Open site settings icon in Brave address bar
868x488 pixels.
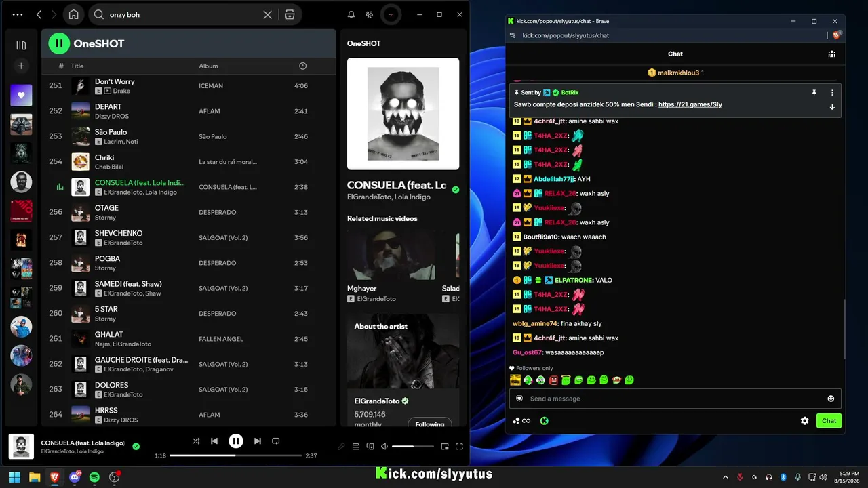[x=512, y=35]
